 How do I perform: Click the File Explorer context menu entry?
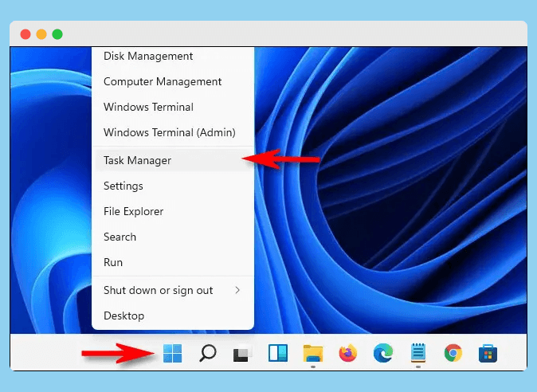coord(133,211)
